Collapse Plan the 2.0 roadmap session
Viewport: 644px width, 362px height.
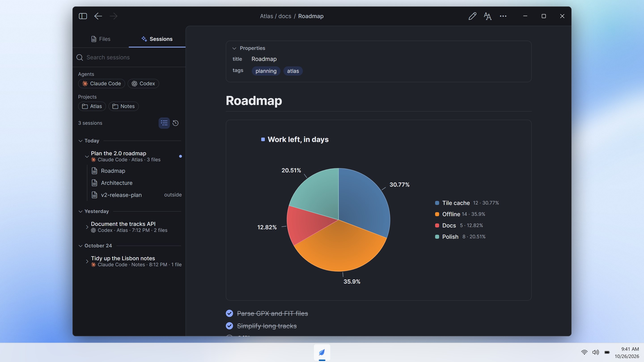[x=87, y=156]
